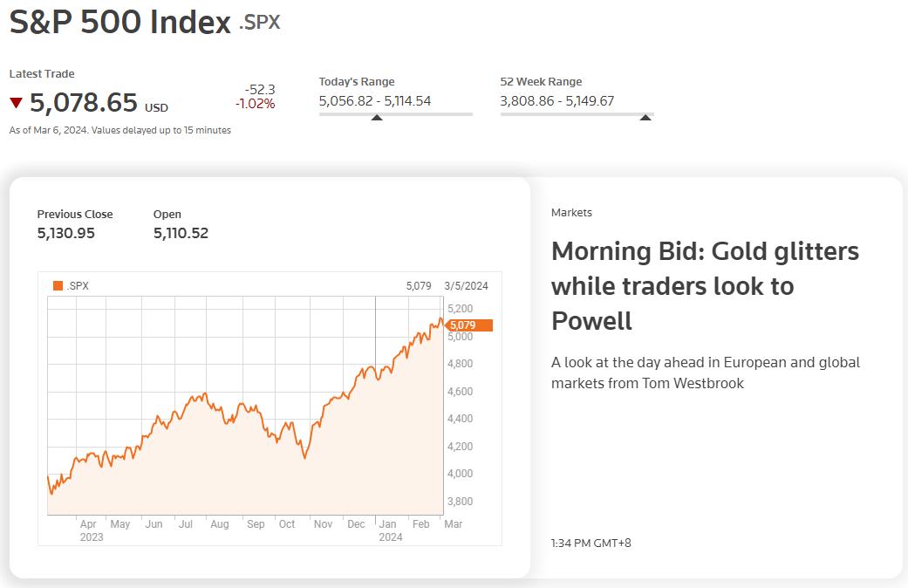Click the Apr 2023 label on chart axis

tap(91, 530)
